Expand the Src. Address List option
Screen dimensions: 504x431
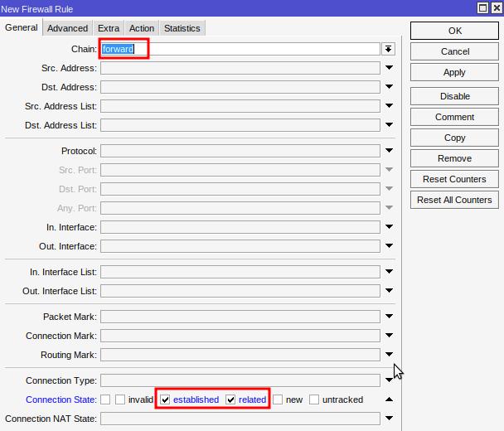(x=389, y=106)
